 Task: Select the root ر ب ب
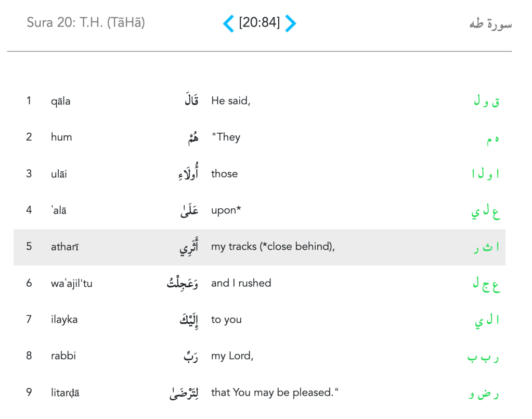click(x=483, y=357)
